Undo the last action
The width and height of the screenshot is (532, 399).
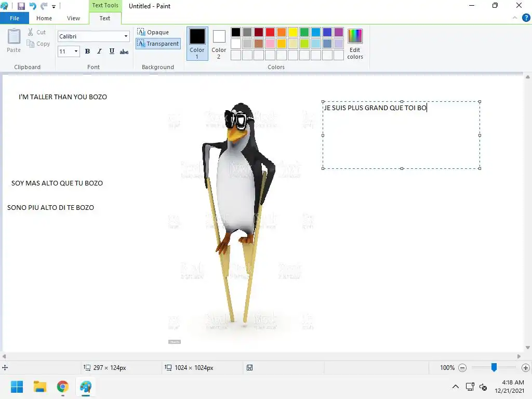click(33, 6)
